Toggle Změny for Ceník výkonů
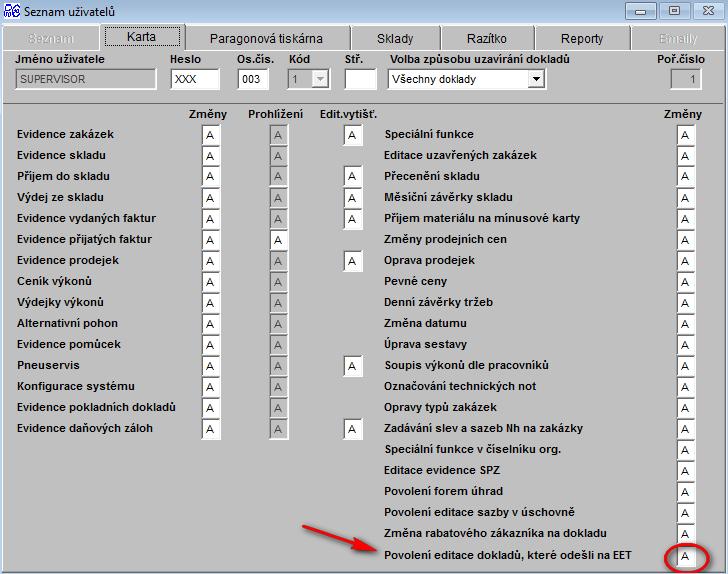This screenshot has width=728, height=574. 211,282
